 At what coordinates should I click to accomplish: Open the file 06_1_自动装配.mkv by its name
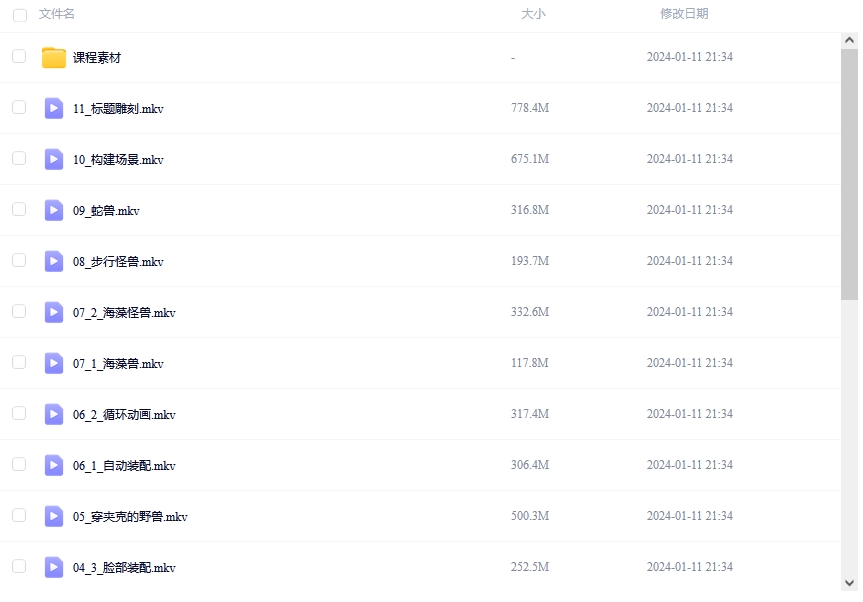point(124,466)
